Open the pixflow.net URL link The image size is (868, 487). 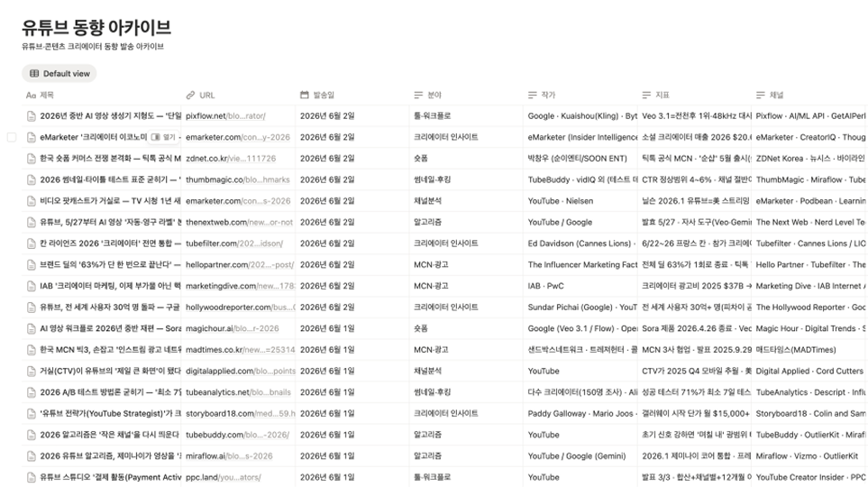[226, 116]
